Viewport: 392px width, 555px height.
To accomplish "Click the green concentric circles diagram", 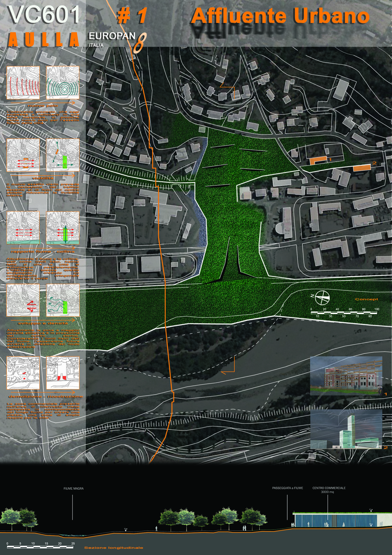I will 63,83.
